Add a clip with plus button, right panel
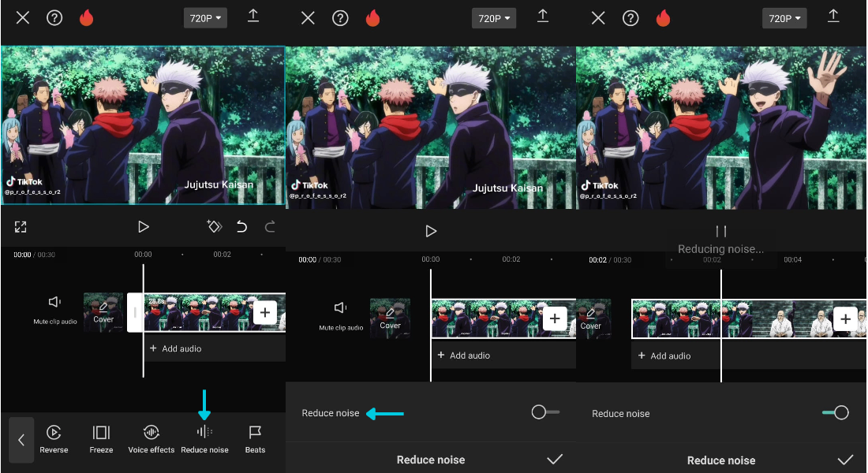868x473 pixels. tap(845, 318)
